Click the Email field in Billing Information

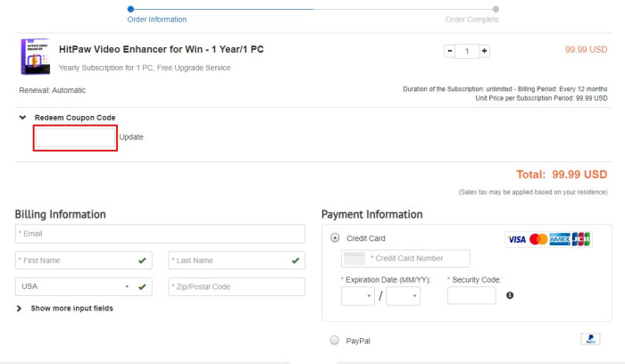pos(160,234)
